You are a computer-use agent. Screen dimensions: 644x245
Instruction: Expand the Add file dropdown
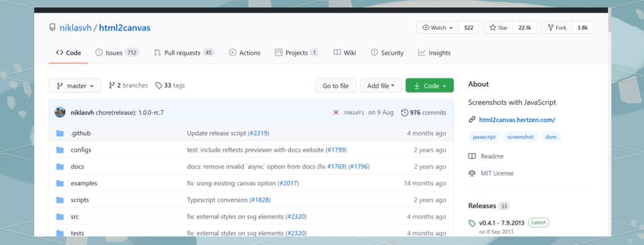[381, 86]
